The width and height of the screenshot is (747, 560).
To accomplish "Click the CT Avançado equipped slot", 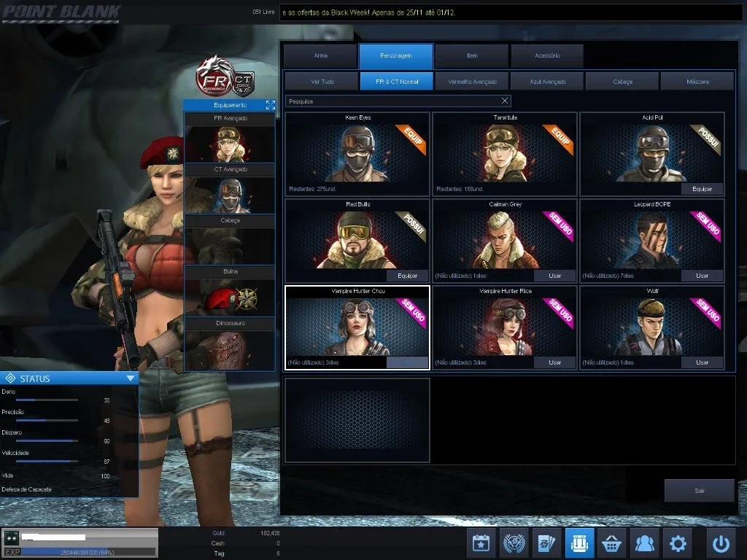I will [230, 195].
